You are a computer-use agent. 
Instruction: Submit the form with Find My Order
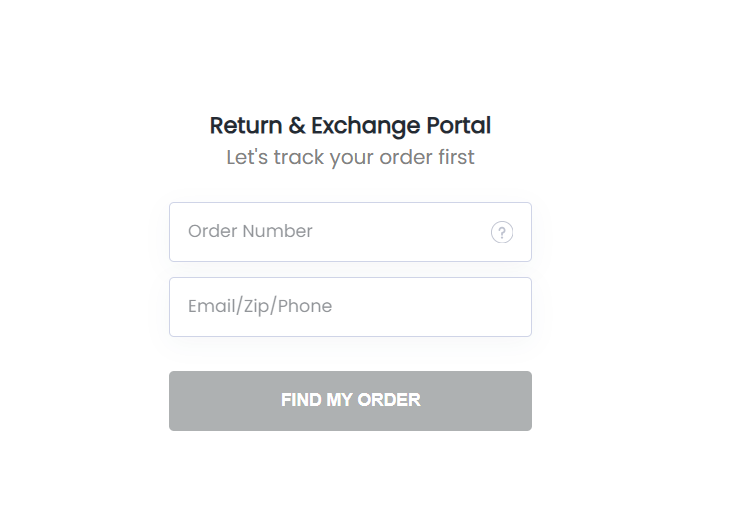[350, 401]
